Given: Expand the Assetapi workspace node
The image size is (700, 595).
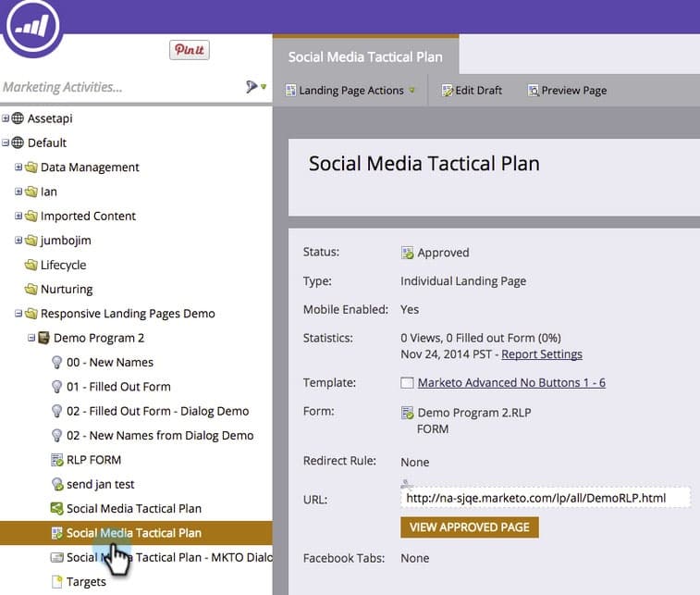Looking at the screenshot, I should [x=6, y=118].
